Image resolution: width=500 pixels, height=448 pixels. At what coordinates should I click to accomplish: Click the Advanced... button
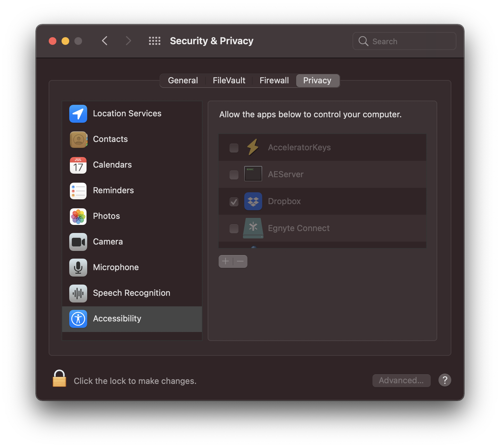tap(401, 380)
